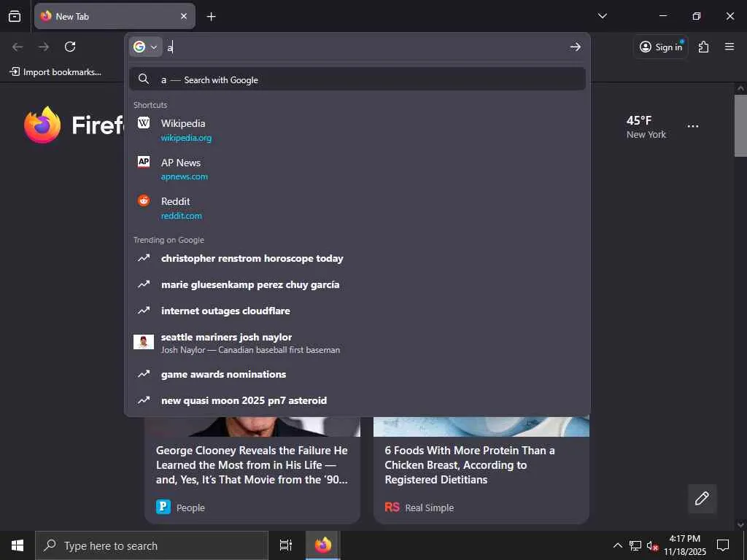Open the notification center icon
The width and height of the screenshot is (747, 560).
tap(723, 545)
